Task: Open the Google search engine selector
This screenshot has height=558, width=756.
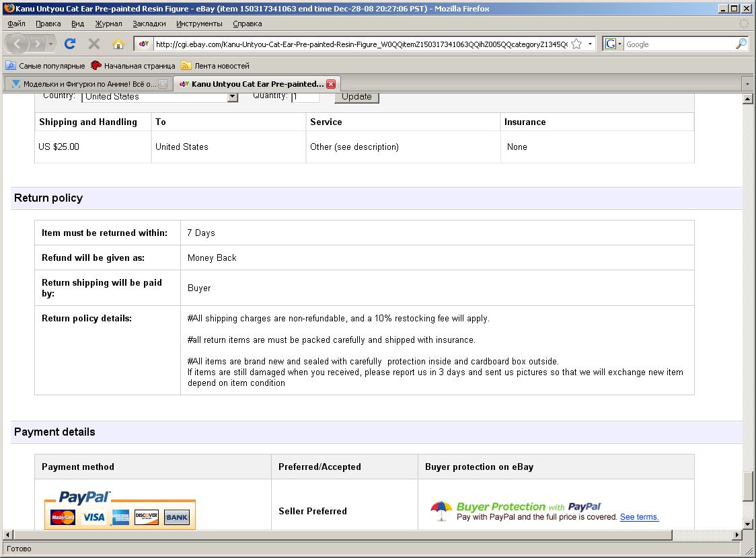Action: coord(613,44)
